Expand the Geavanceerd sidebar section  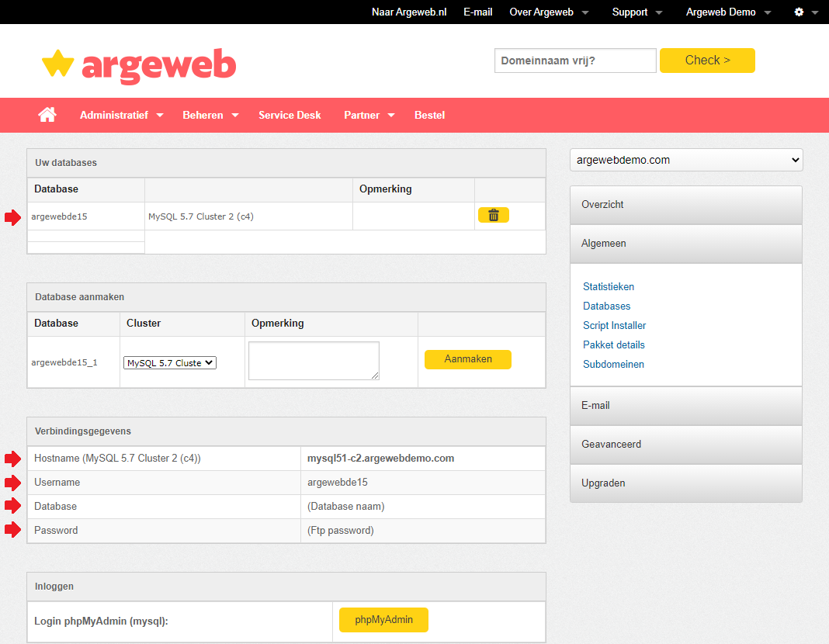click(685, 445)
